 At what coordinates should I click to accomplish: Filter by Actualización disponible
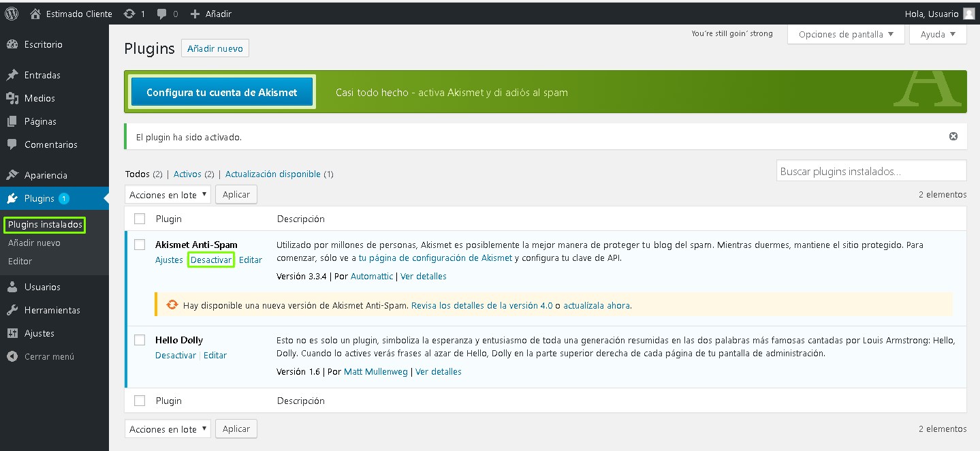coord(273,174)
